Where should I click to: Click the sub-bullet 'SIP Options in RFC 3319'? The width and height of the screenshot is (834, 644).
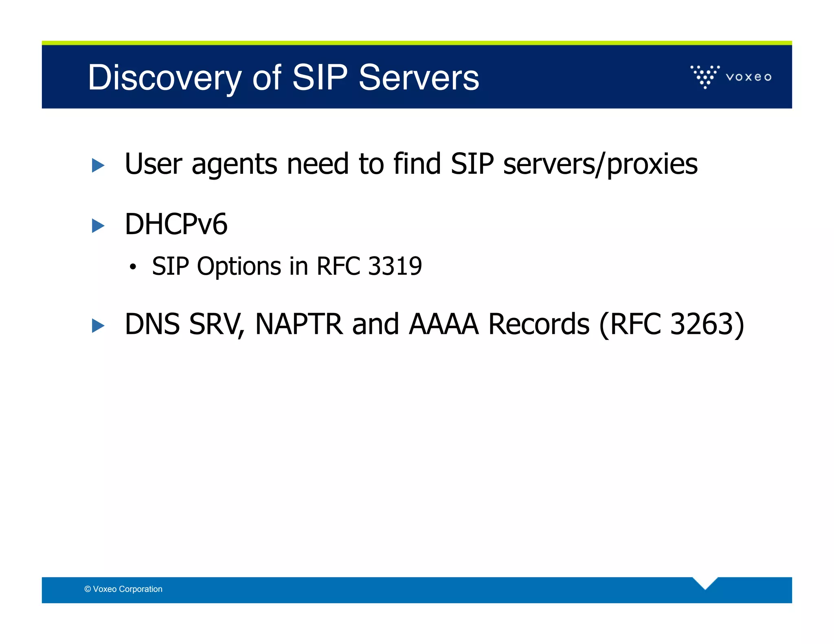coord(287,266)
